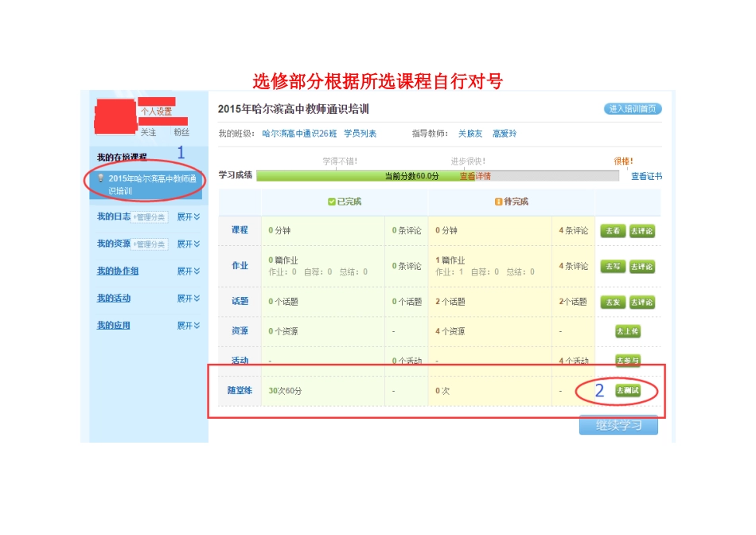Click 粉丝 under profile
Screen dimensions: 756x535
(x=181, y=133)
